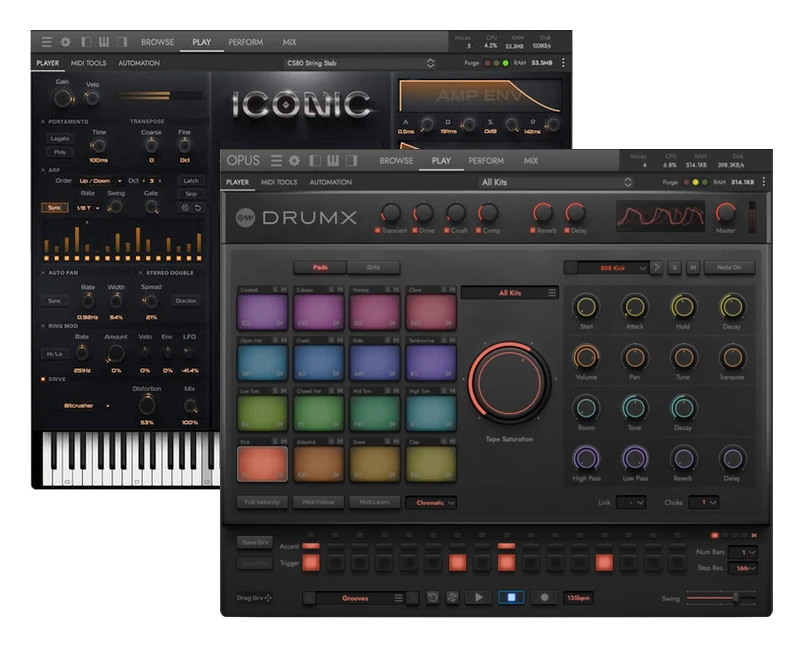The height and width of the screenshot is (648, 803).
Task: Toggle the Drive effect on/off
Action: (415, 231)
